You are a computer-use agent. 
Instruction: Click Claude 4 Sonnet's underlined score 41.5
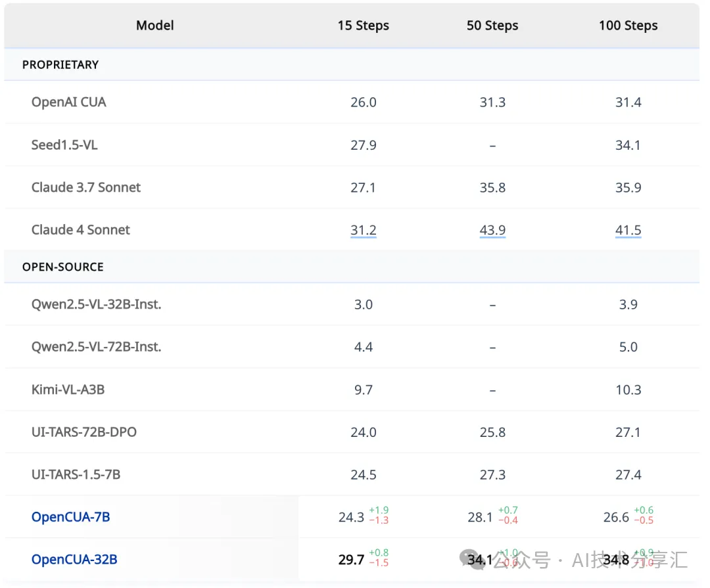pyautogui.click(x=628, y=231)
